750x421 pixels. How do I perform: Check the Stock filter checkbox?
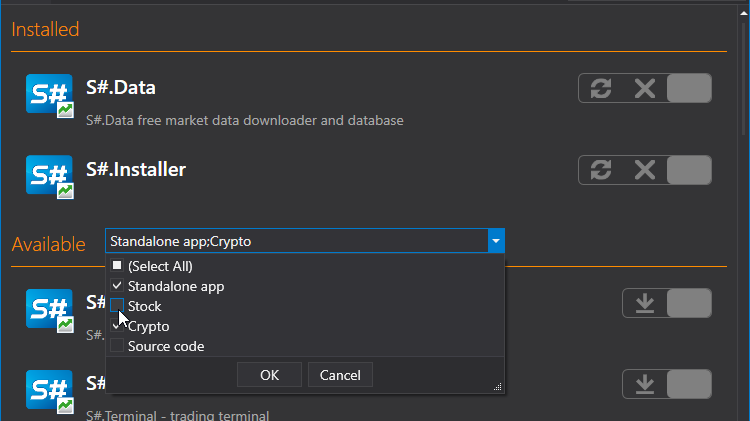(117, 306)
